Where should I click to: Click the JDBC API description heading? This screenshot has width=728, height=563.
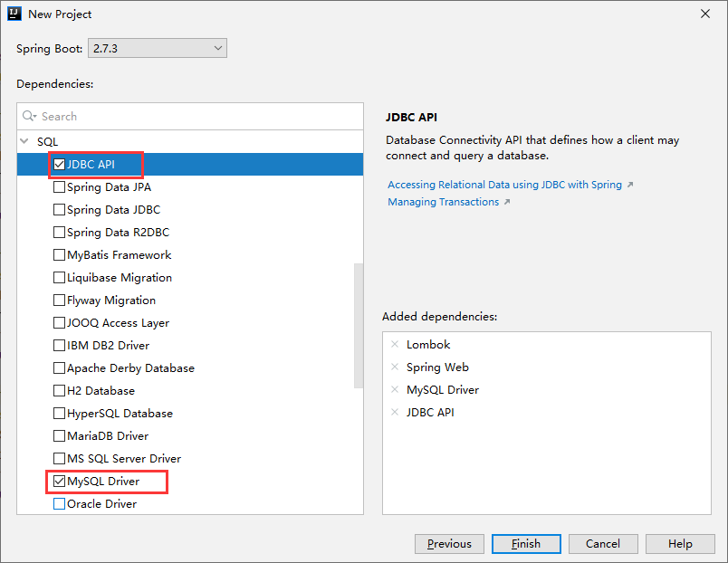coord(411,117)
